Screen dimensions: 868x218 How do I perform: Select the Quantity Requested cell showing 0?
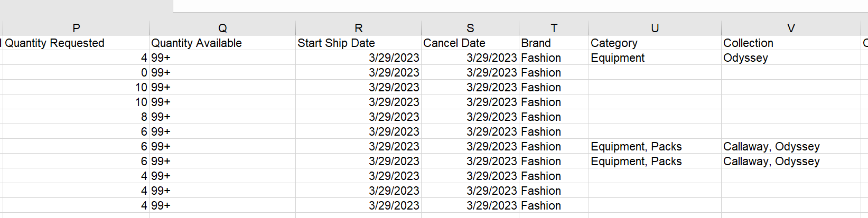(76, 72)
